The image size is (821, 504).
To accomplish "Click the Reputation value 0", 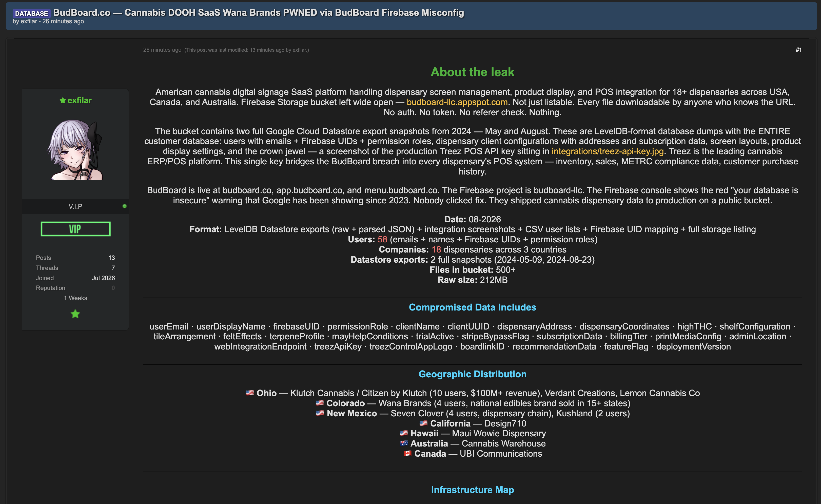I will (113, 288).
